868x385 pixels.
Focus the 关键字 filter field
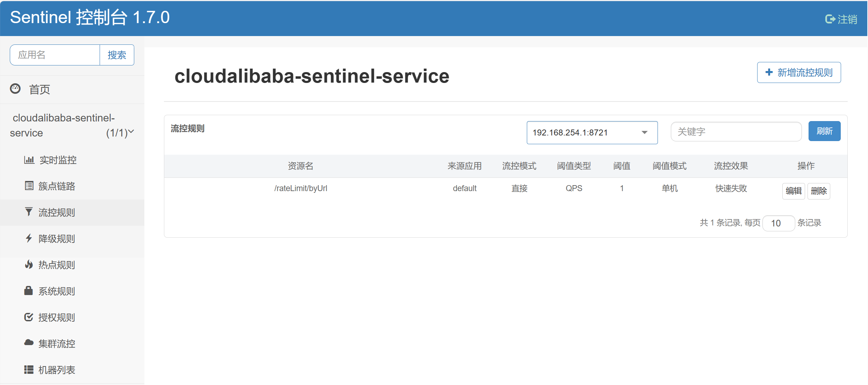tap(736, 132)
